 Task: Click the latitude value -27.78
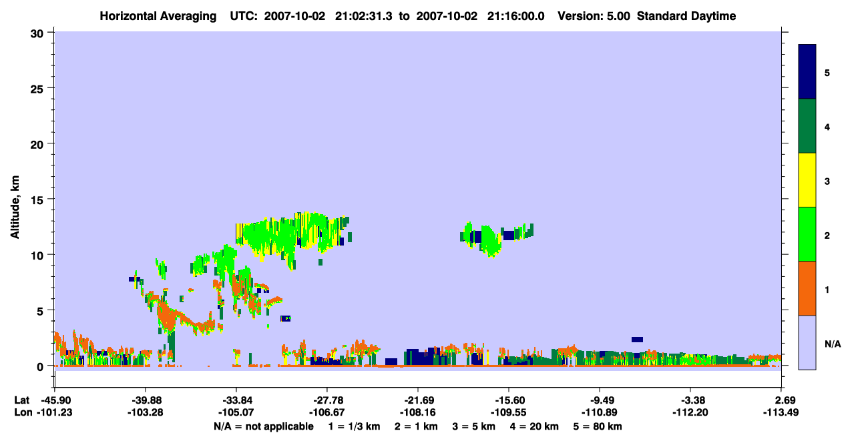click(327, 400)
